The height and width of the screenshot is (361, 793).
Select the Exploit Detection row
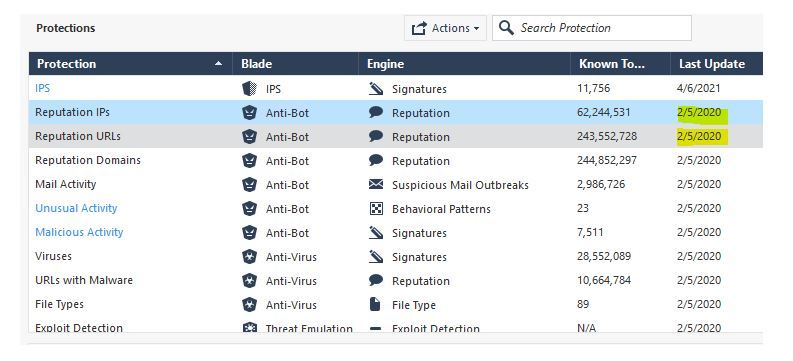(395, 326)
